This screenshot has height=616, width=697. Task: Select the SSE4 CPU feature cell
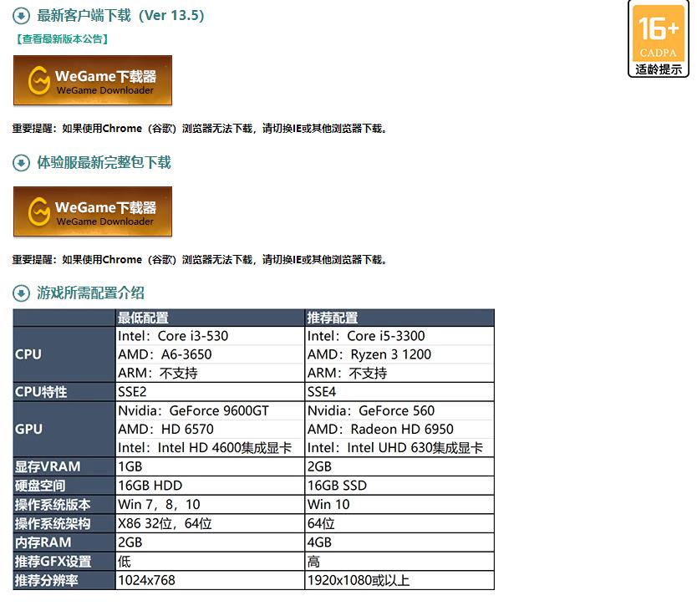(x=320, y=391)
